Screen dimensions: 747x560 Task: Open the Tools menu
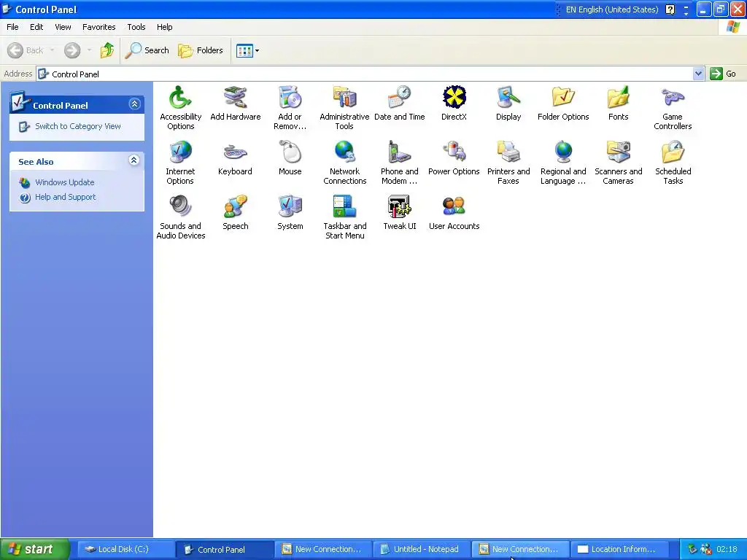click(x=136, y=27)
